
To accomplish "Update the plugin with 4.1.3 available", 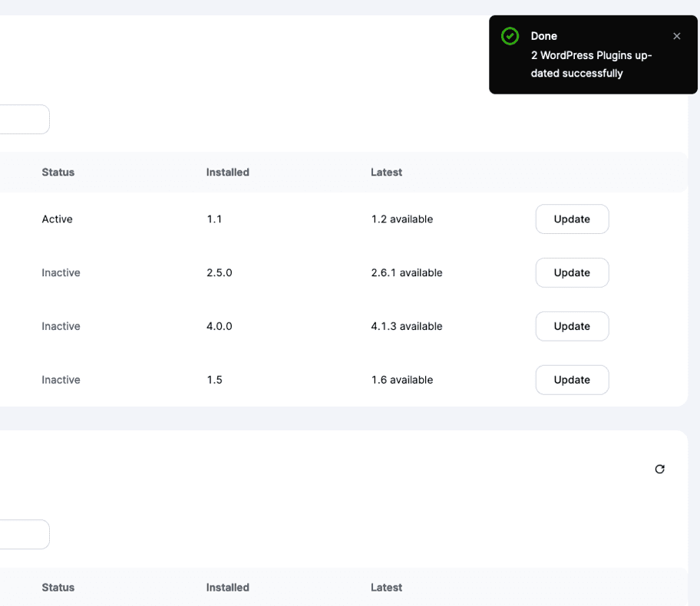I will coord(572,327).
